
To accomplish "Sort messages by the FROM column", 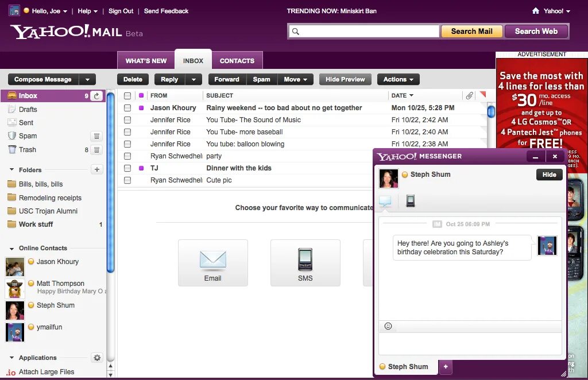I will point(158,95).
